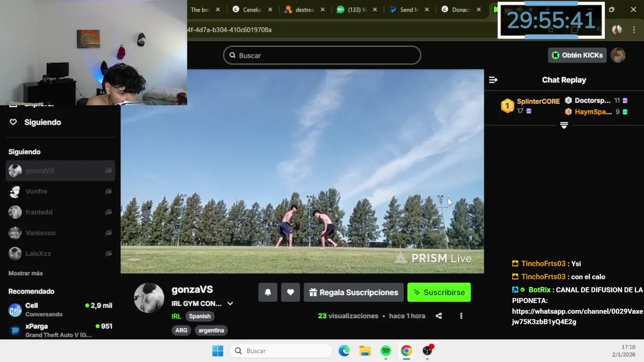Click xParga channel avatar icon
The height and width of the screenshot is (362, 644).
tap(15, 330)
